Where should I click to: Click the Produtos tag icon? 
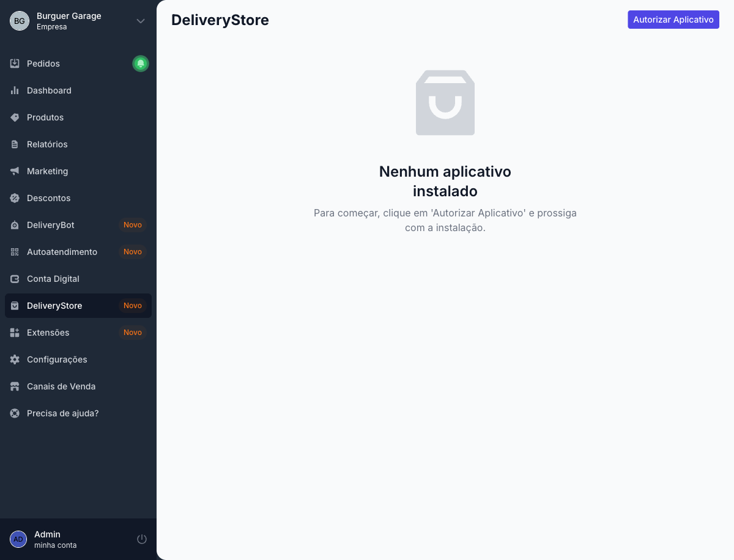tap(15, 117)
